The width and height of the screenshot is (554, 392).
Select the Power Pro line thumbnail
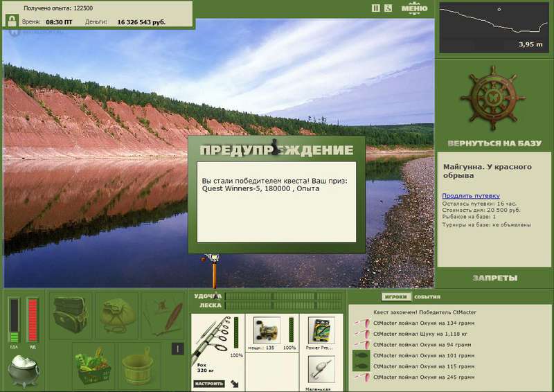(x=321, y=330)
